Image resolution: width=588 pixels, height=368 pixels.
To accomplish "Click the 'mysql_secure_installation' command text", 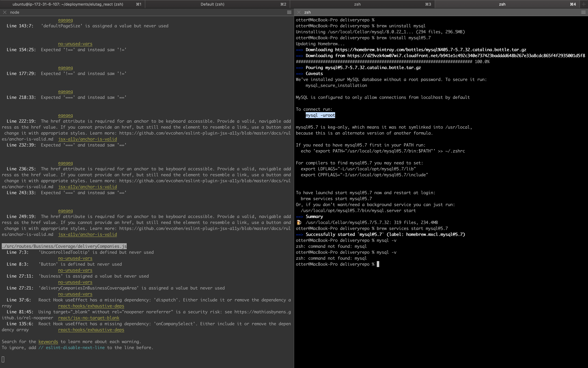I will coord(336,86).
